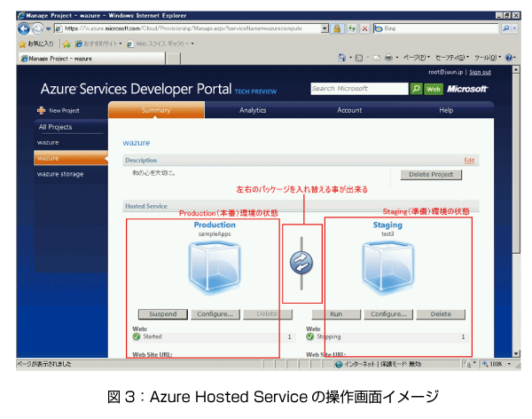Open the Tools (O) menu

tap(488, 58)
